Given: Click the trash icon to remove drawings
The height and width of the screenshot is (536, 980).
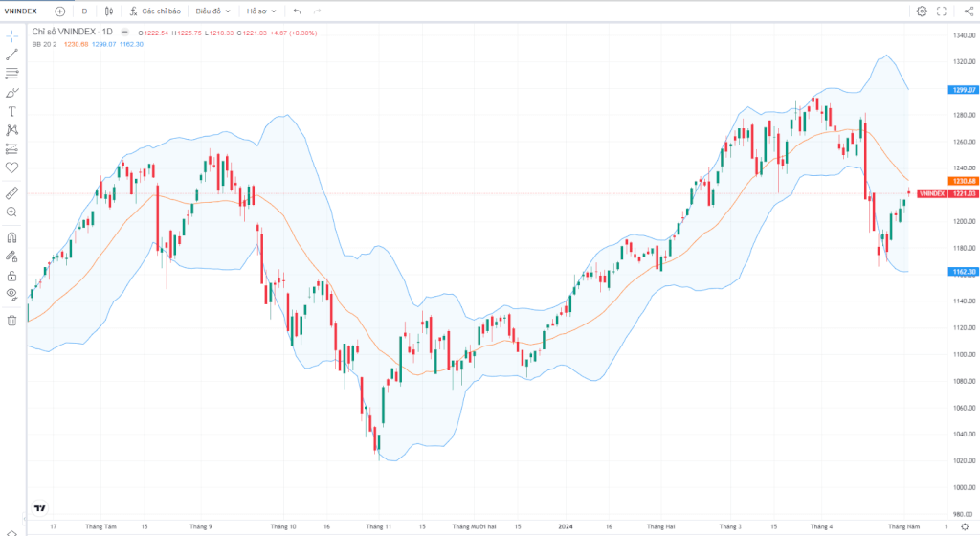Looking at the screenshot, I should (11, 320).
